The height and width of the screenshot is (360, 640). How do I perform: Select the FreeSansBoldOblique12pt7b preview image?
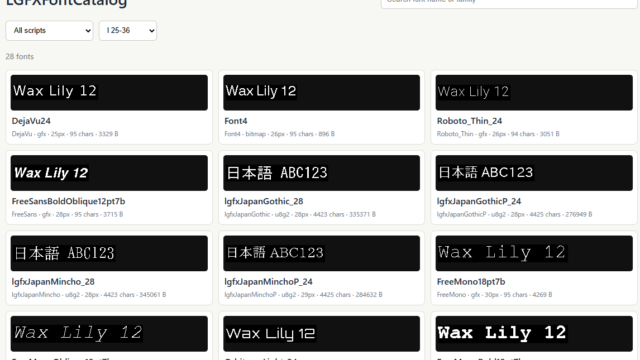(109, 173)
